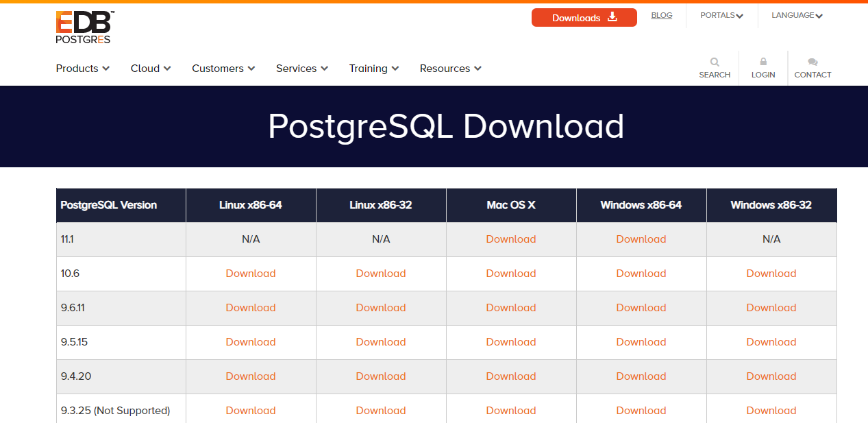This screenshot has width=868, height=423.
Task: Expand the Services dropdown
Action: (301, 69)
